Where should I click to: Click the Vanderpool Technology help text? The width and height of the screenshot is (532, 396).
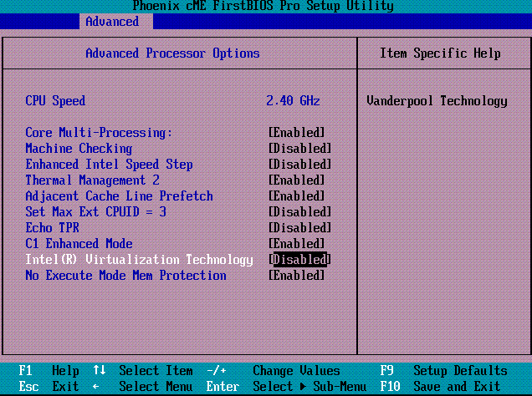point(437,101)
